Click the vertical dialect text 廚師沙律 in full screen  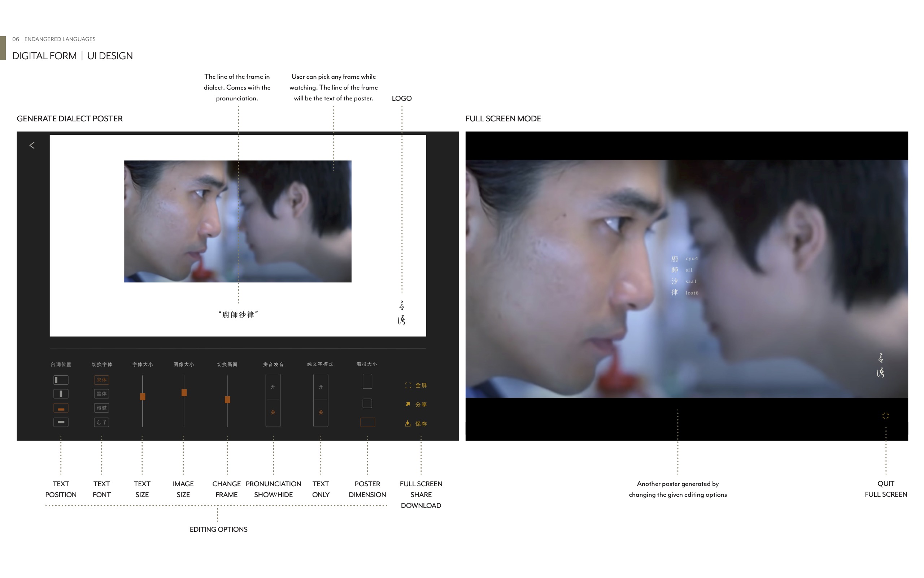coord(675,276)
